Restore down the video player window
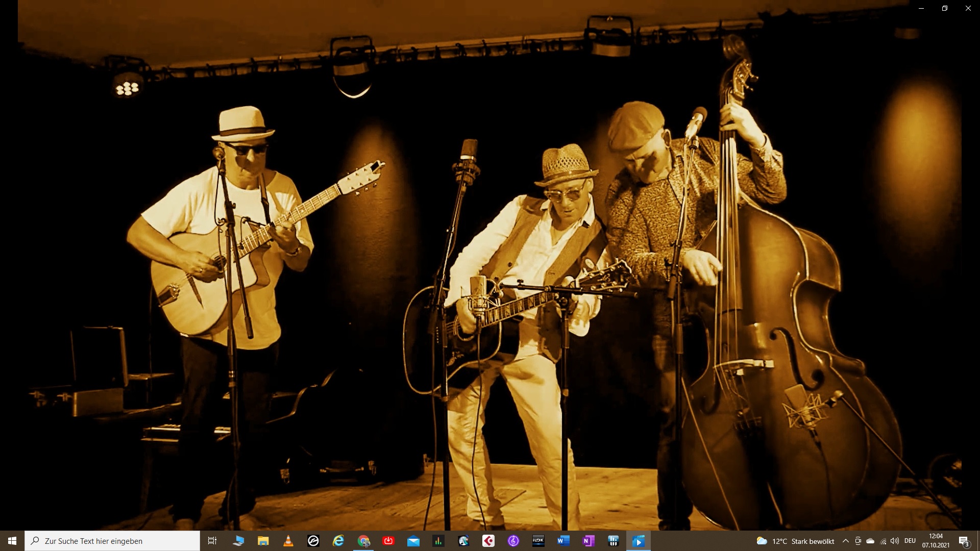This screenshot has width=980, height=551. (x=945, y=8)
